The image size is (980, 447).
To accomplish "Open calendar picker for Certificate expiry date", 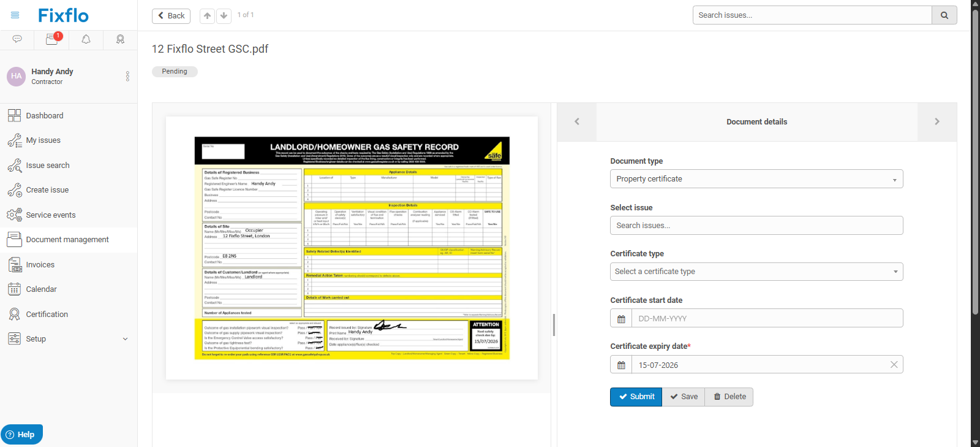I will pyautogui.click(x=621, y=365).
